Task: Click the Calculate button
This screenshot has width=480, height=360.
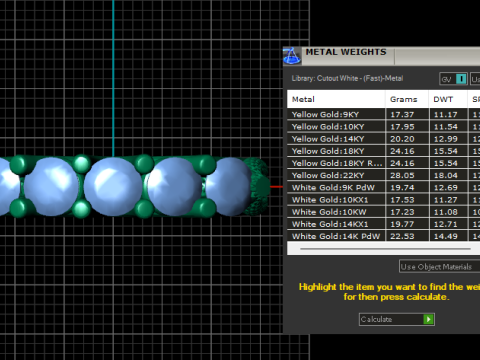Action: tap(397, 319)
